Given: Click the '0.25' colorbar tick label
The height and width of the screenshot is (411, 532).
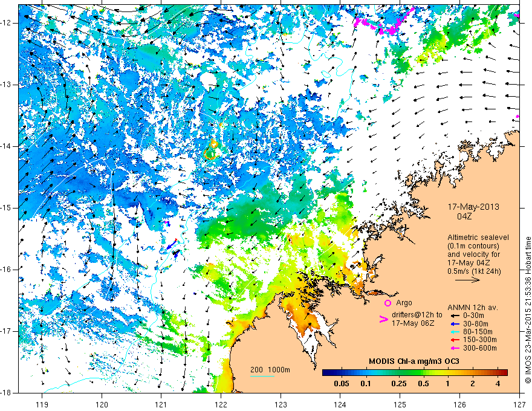Looking at the screenshot, I should tap(398, 384).
